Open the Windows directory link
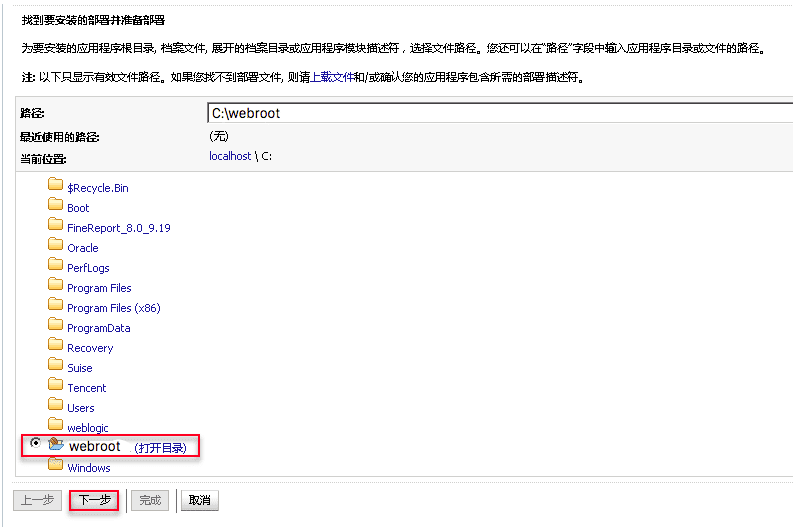 pos(89,468)
